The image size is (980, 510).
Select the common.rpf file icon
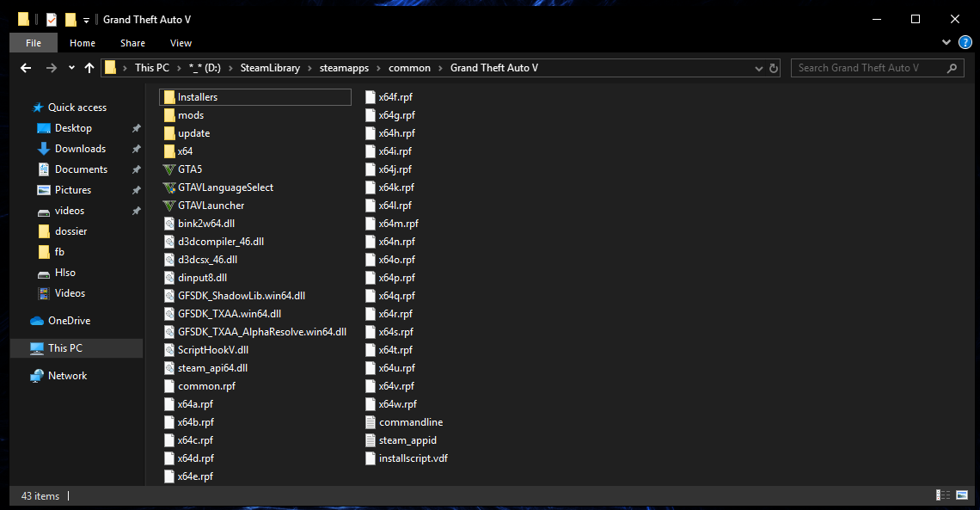tap(169, 386)
